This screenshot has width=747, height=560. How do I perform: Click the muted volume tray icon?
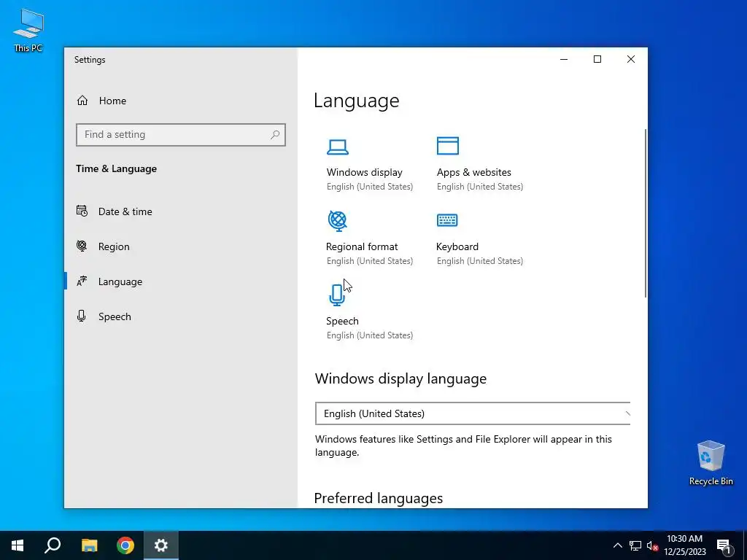pyautogui.click(x=653, y=545)
